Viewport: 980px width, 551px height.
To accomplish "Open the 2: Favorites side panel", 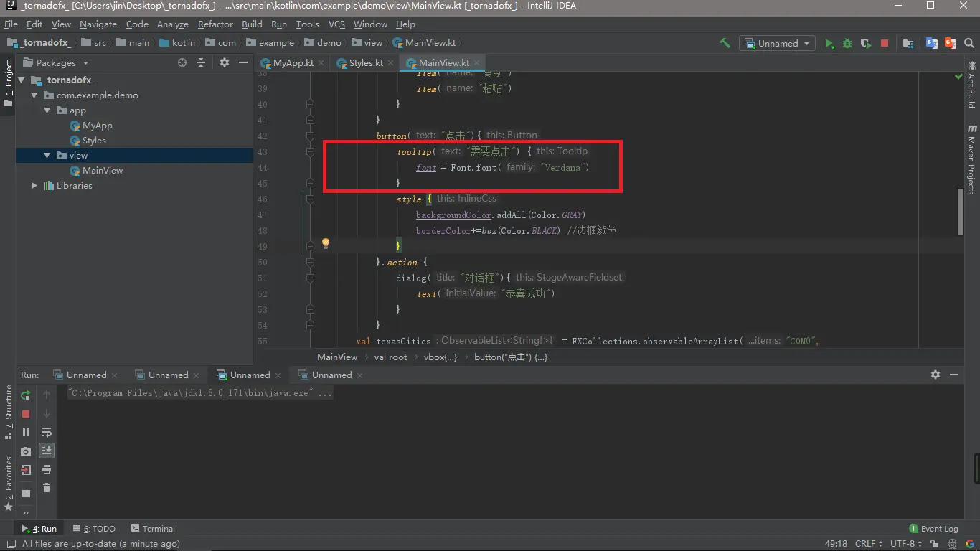I will [9, 484].
